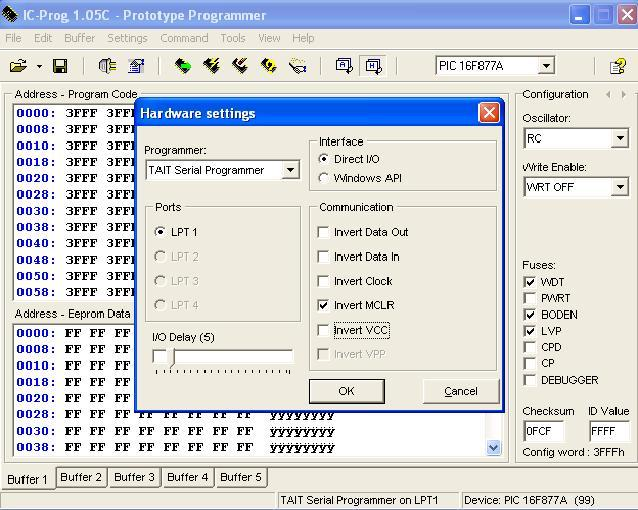Open the Help menu
Viewport: 638px width, 510px height.
click(303, 38)
